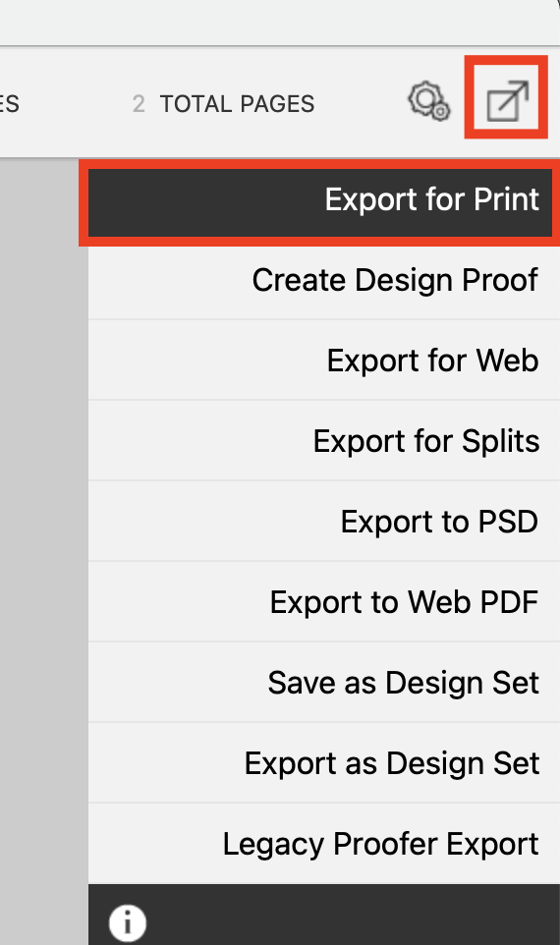Choose Export to Web PDF
This screenshot has height=945, width=560.
324,601
